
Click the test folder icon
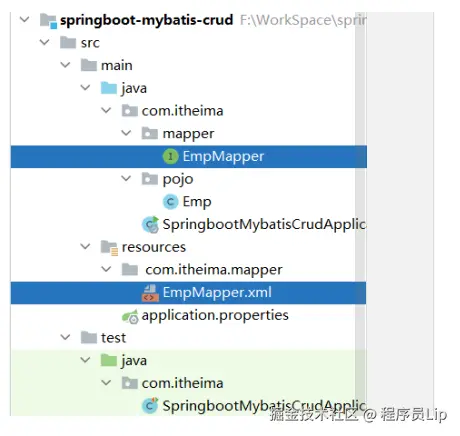(89, 338)
